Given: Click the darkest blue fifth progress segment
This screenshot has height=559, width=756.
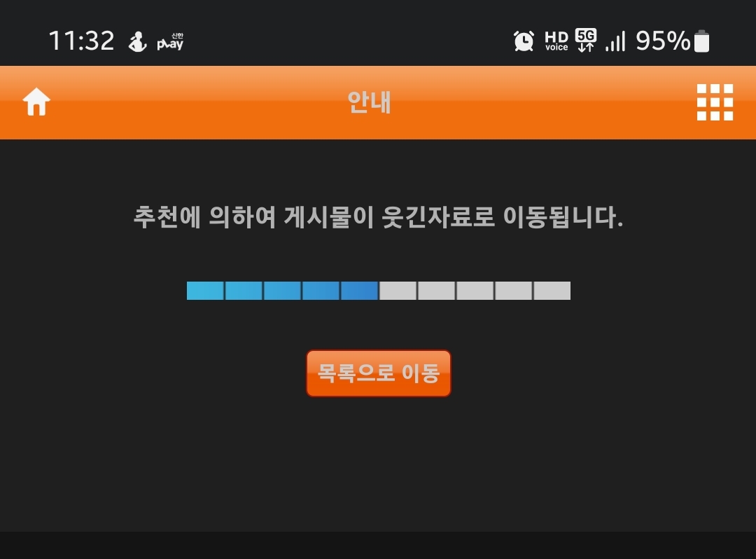Looking at the screenshot, I should coord(359,291).
